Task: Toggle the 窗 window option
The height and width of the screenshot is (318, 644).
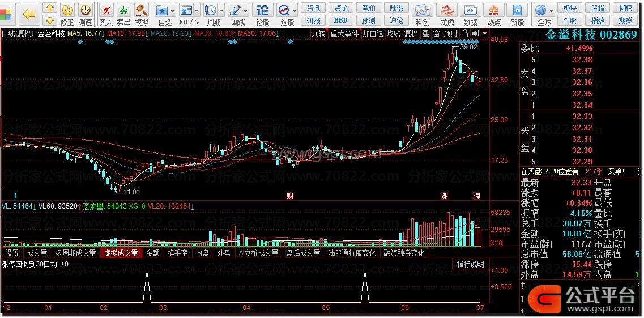Action: (436, 33)
